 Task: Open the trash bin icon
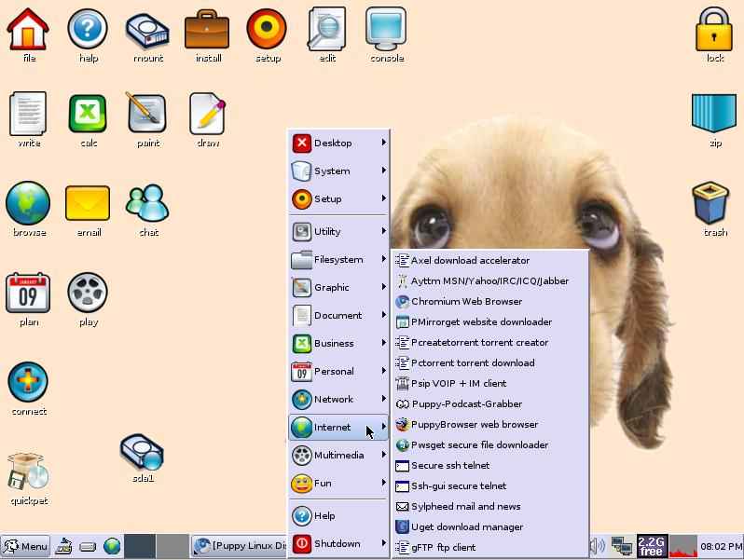pos(710,203)
